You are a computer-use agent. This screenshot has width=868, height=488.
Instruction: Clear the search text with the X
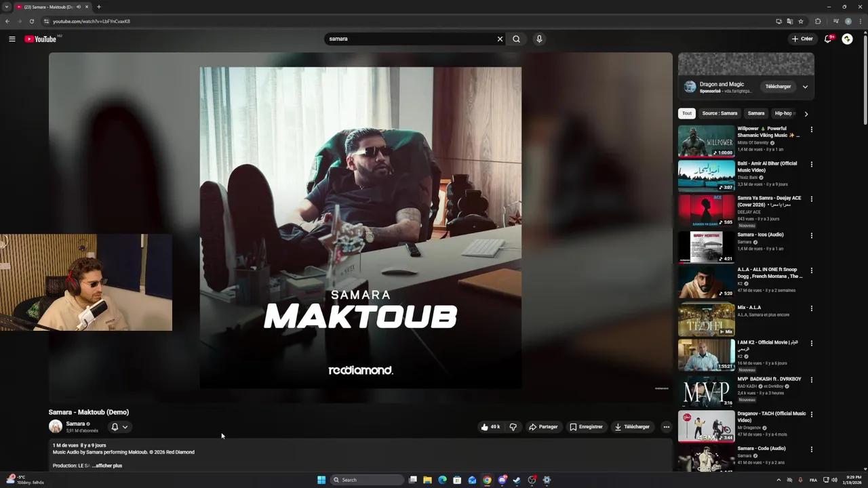pyautogui.click(x=500, y=39)
